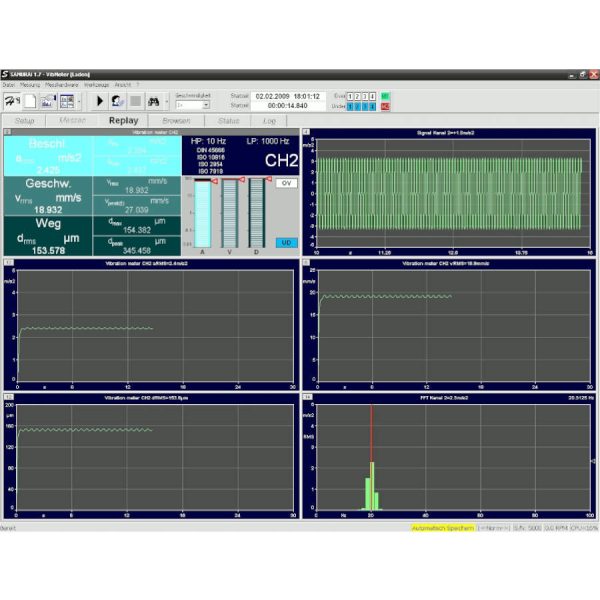Switch to the Setup tab
600x600 pixels.
pos(24,121)
